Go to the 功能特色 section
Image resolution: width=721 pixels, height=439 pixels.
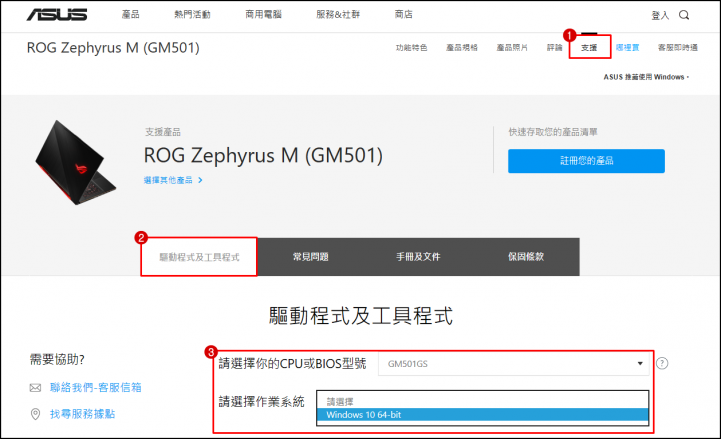pos(412,47)
